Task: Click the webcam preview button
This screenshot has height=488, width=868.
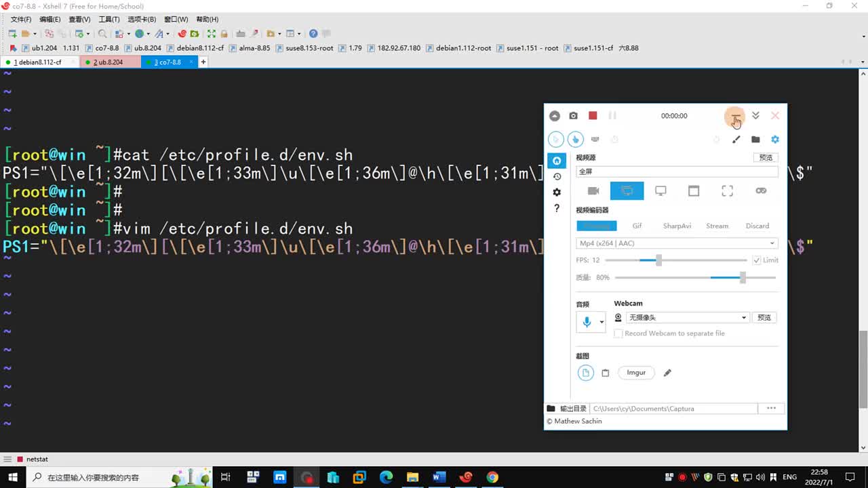Action: click(x=764, y=317)
